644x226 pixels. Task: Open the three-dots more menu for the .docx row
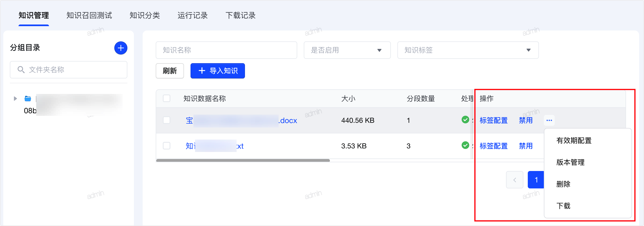[549, 120]
